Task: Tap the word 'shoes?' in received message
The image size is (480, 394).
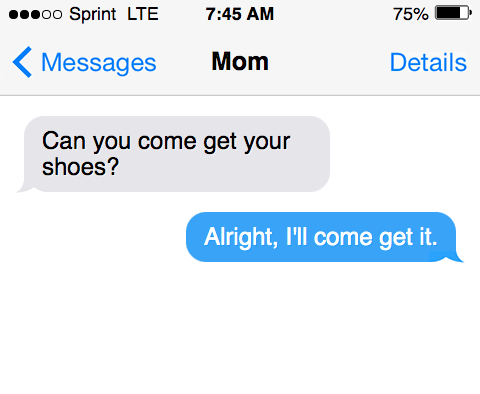Action: (x=80, y=167)
